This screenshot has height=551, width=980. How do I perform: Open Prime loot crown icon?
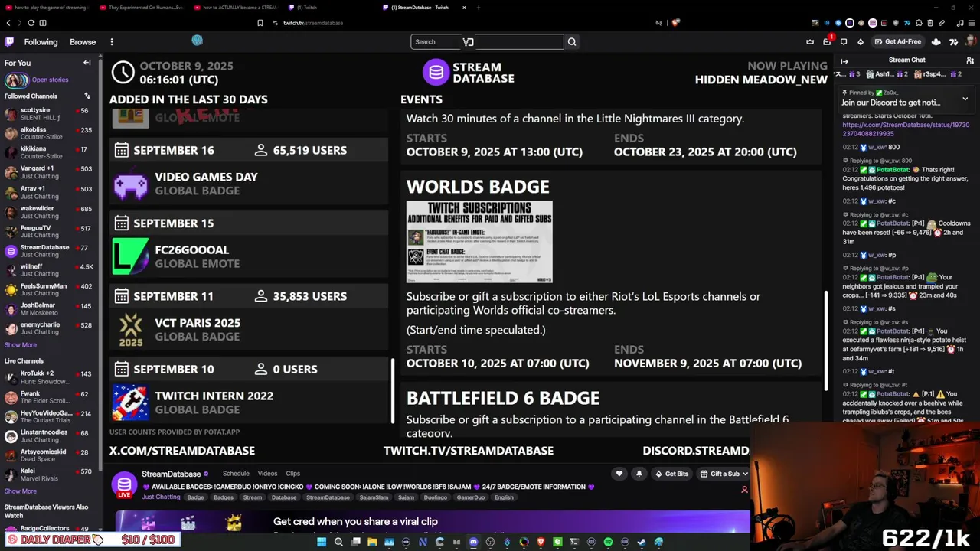pos(810,42)
